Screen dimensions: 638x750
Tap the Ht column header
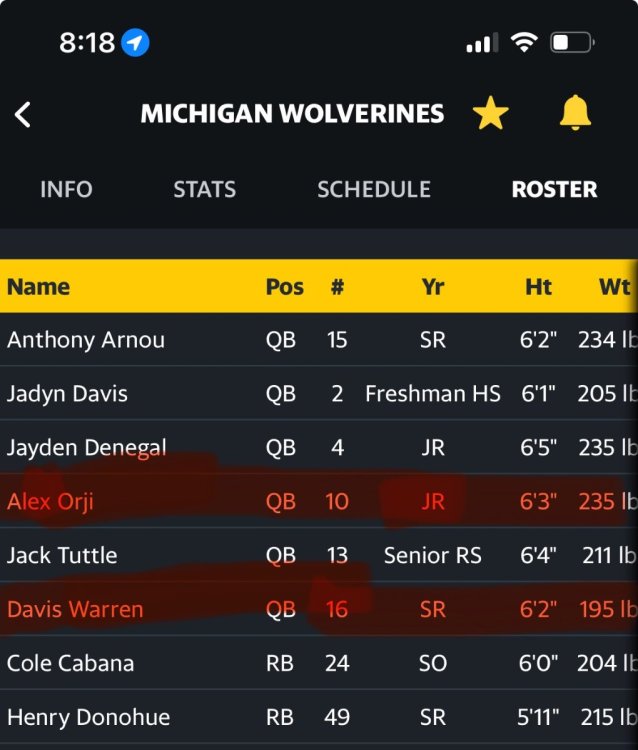pos(538,287)
